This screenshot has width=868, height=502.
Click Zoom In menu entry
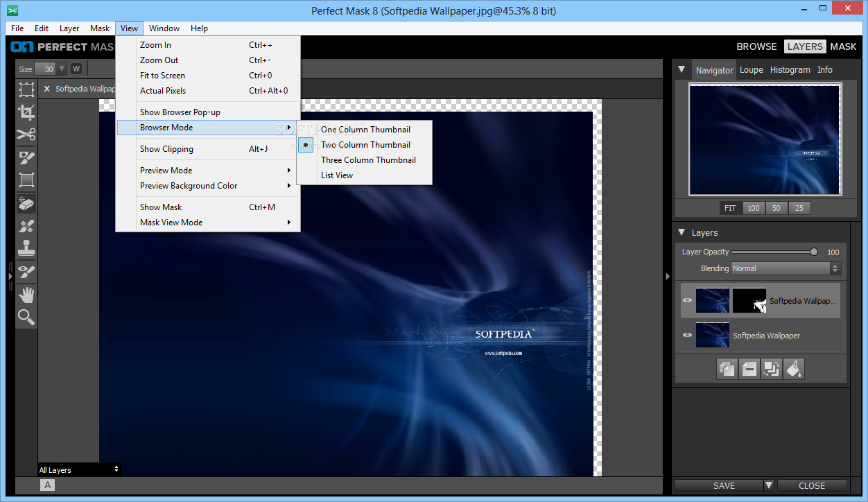pos(208,45)
